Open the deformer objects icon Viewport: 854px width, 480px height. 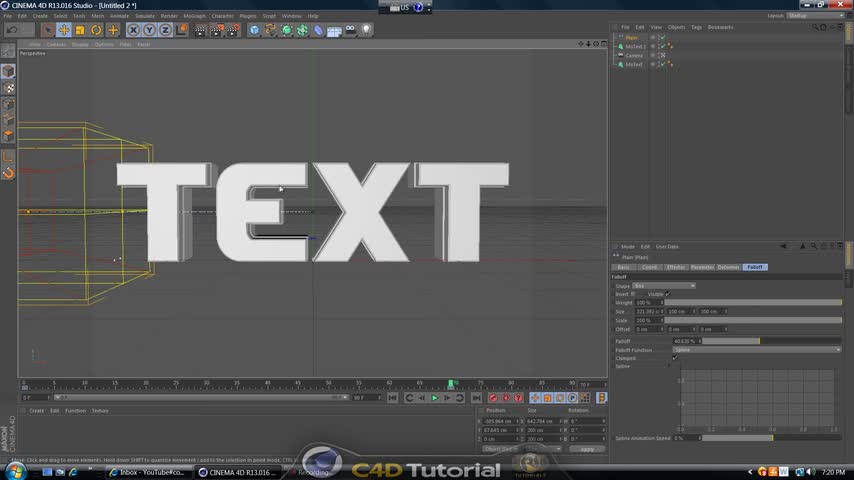(x=318, y=30)
